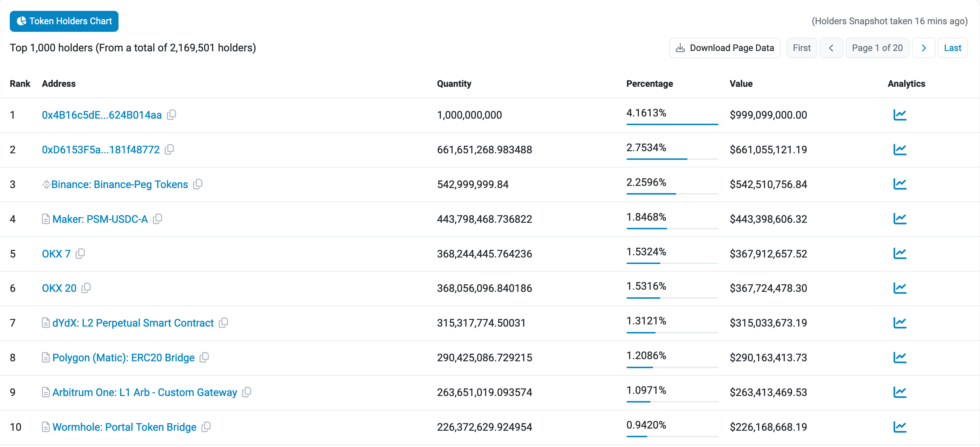Click the Address column header
The width and height of the screenshot is (980, 447).
click(x=59, y=84)
